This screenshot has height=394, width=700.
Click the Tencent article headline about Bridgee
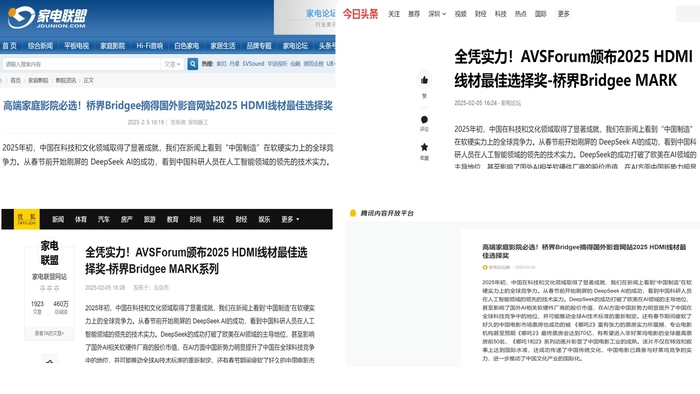click(x=584, y=251)
